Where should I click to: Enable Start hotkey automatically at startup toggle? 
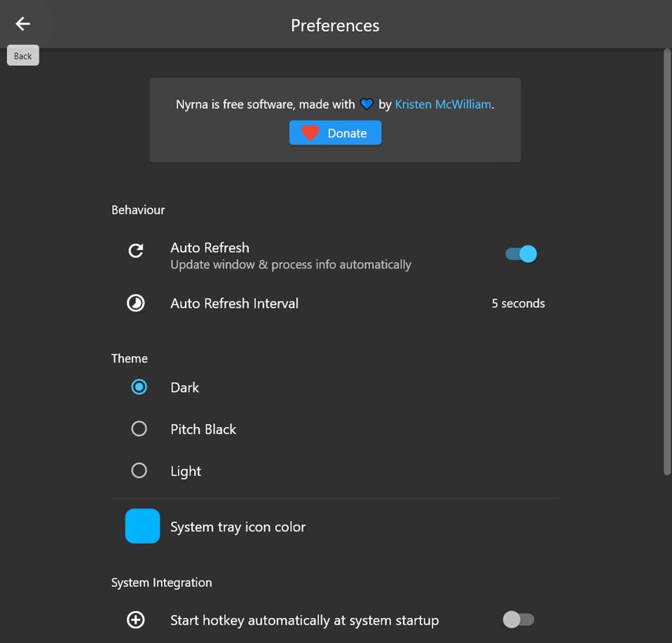(519, 620)
